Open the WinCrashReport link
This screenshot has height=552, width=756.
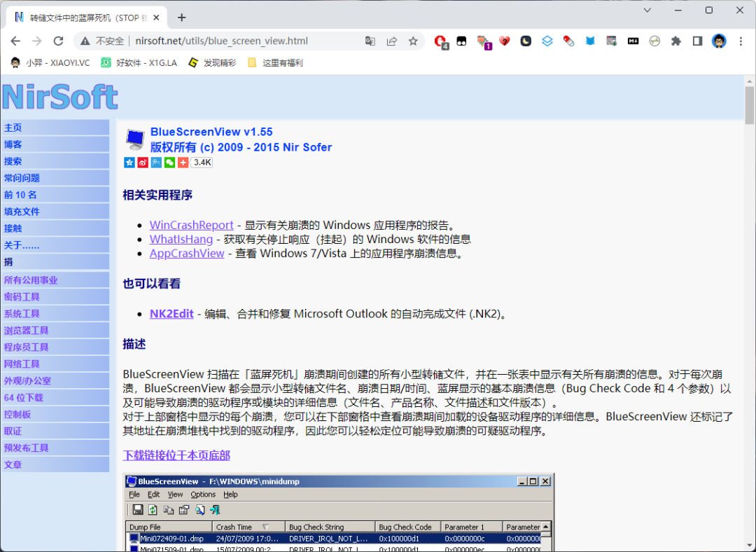pos(191,225)
